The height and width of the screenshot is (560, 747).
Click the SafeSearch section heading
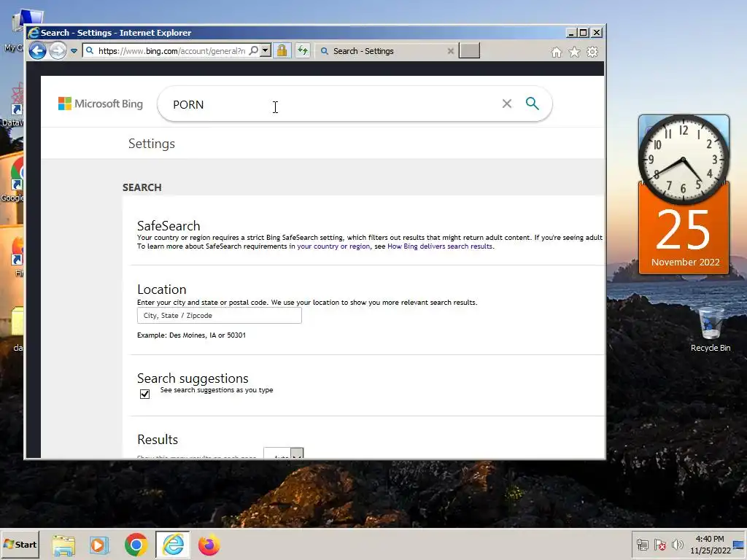tap(169, 226)
